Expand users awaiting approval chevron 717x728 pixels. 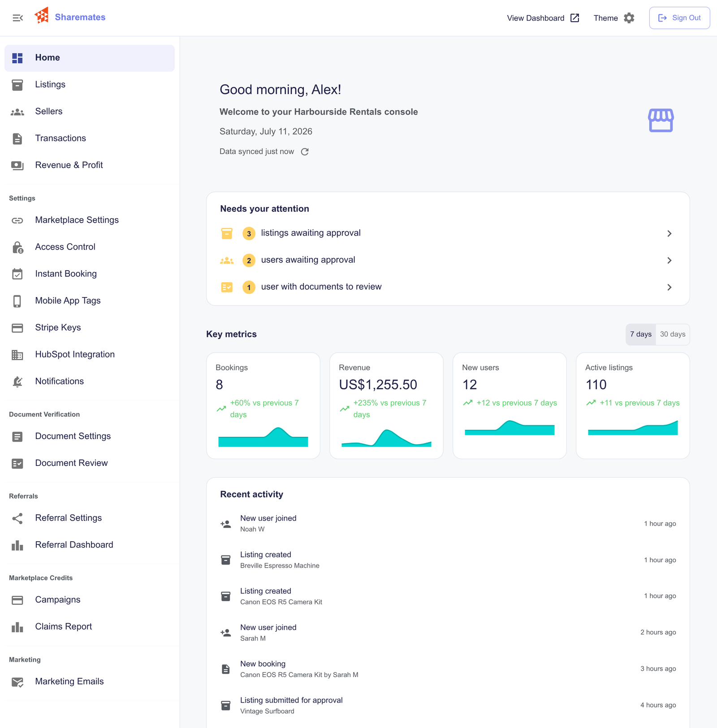click(669, 260)
